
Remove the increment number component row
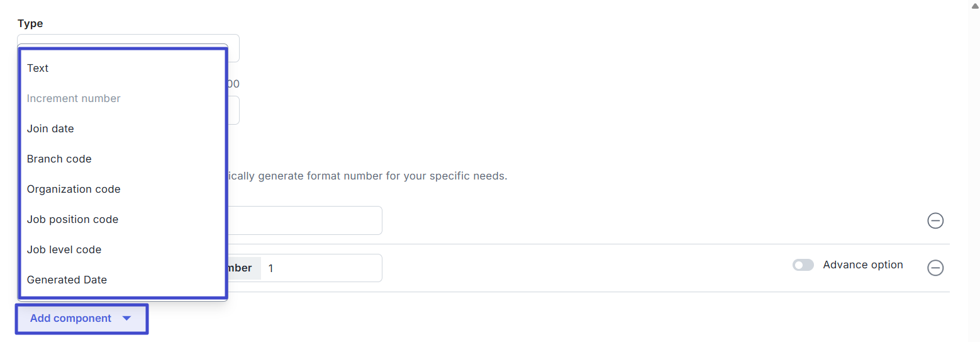(935, 268)
